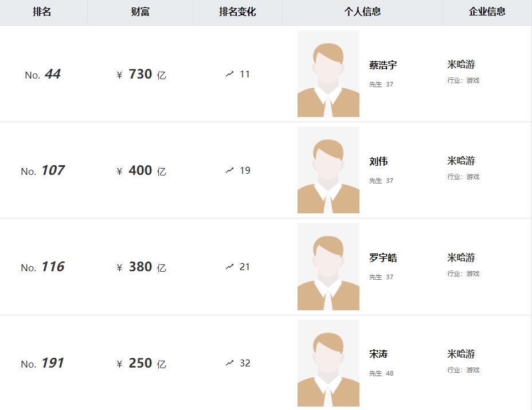Open 罗宇皓's avatar portrait
The image size is (532, 410).
(x=328, y=267)
